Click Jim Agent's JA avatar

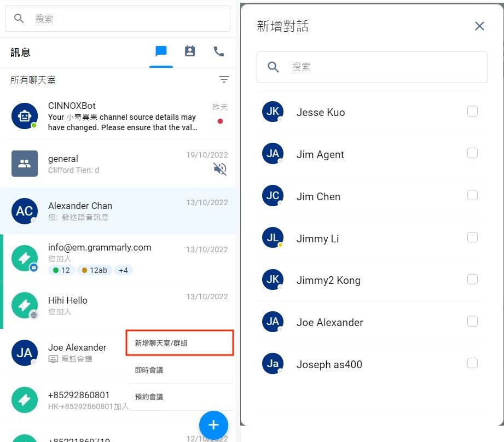[x=273, y=153]
